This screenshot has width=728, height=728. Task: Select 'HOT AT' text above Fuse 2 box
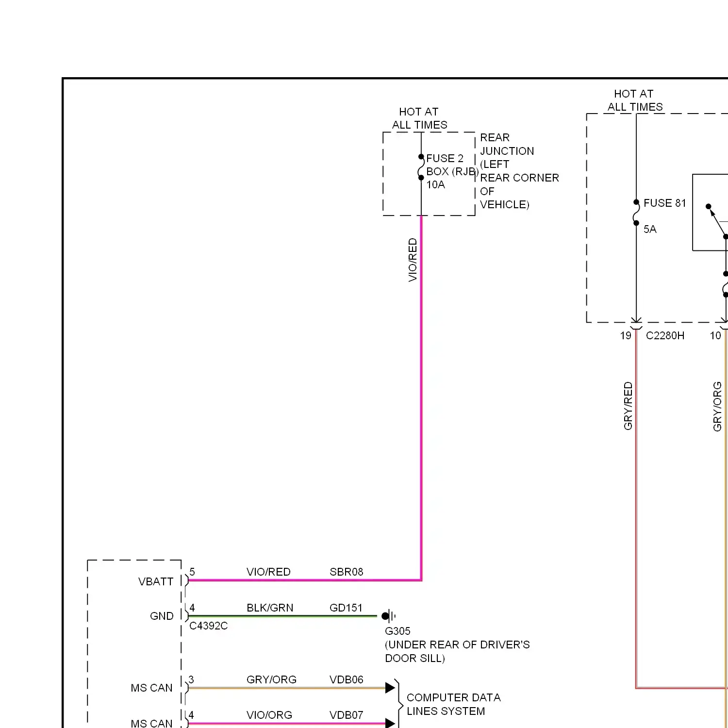pyautogui.click(x=418, y=112)
